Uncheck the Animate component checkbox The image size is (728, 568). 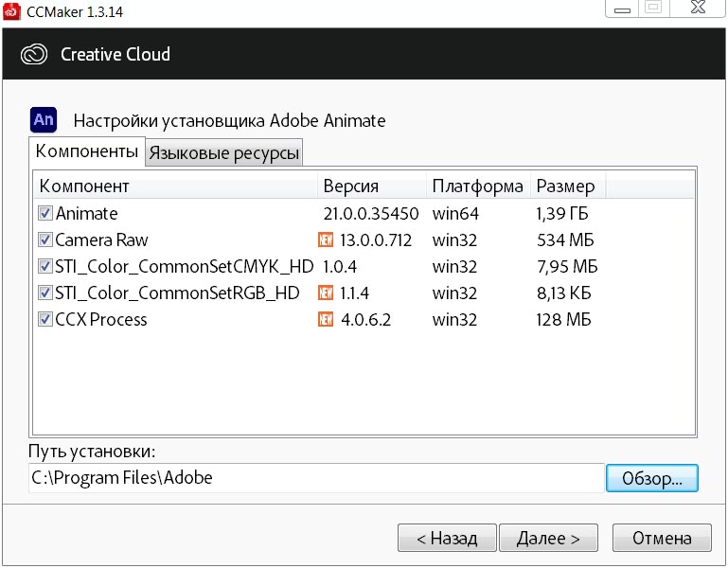click(x=45, y=213)
